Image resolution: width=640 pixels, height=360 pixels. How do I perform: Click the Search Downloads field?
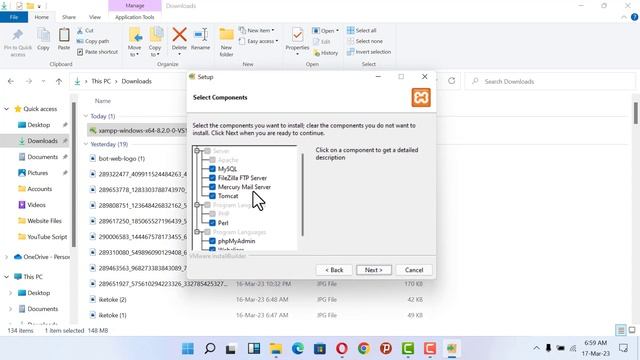(551, 81)
